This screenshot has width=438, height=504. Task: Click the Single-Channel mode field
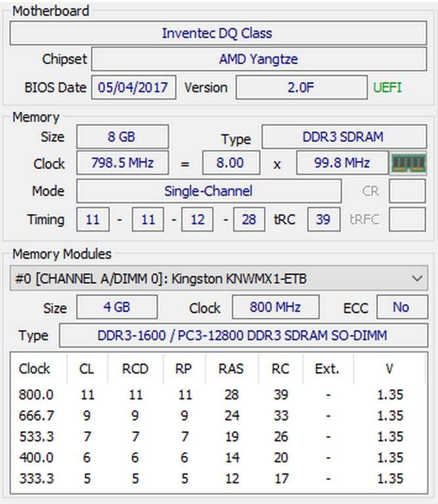tap(208, 191)
